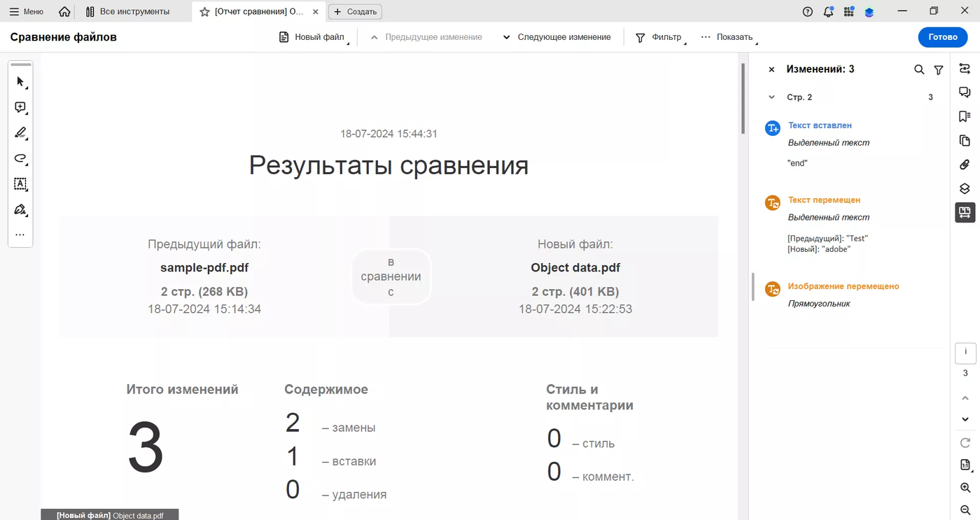The height and width of the screenshot is (520, 980).
Task: Select the arrow selection tool
Action: pos(20,82)
